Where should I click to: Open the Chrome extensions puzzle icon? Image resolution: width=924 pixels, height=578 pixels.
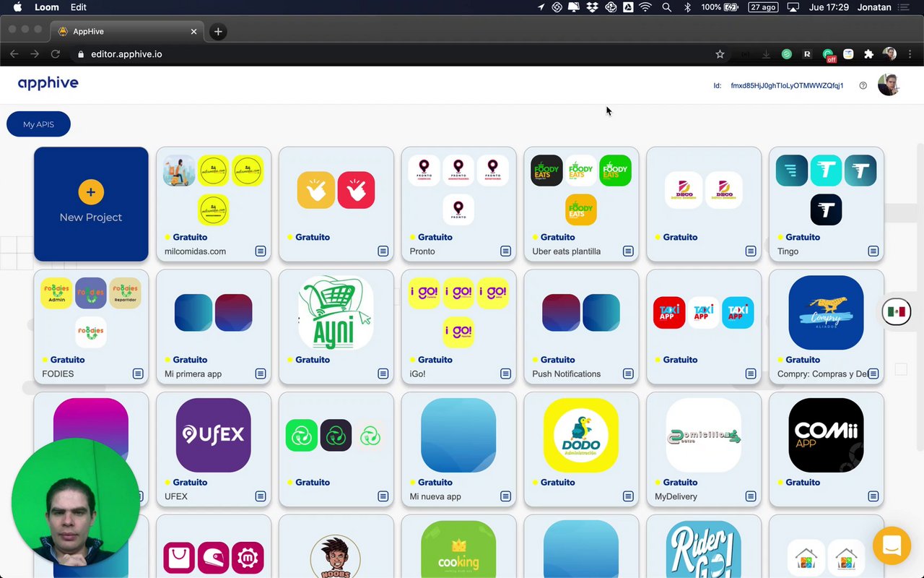click(868, 54)
